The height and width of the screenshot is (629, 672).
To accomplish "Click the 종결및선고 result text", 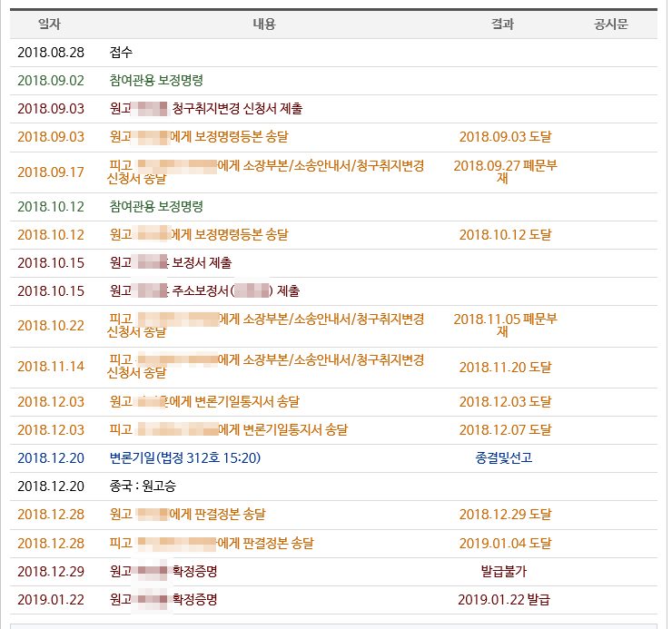I will [x=503, y=458].
